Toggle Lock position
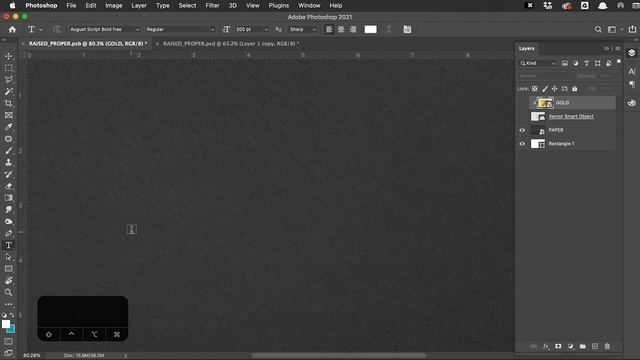The width and height of the screenshot is (640, 360). pos(554,89)
